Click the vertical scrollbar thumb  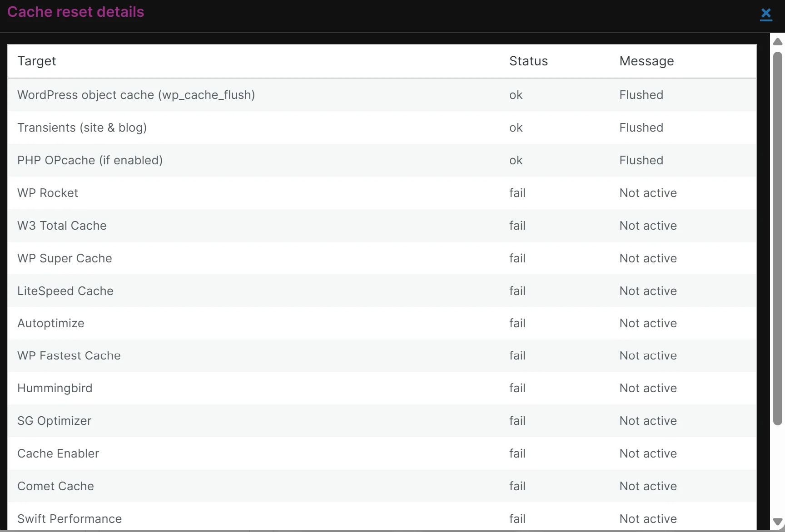click(x=777, y=238)
